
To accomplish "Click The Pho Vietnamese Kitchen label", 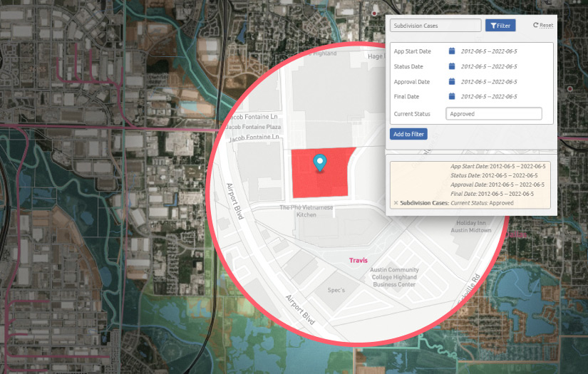I will click(306, 211).
